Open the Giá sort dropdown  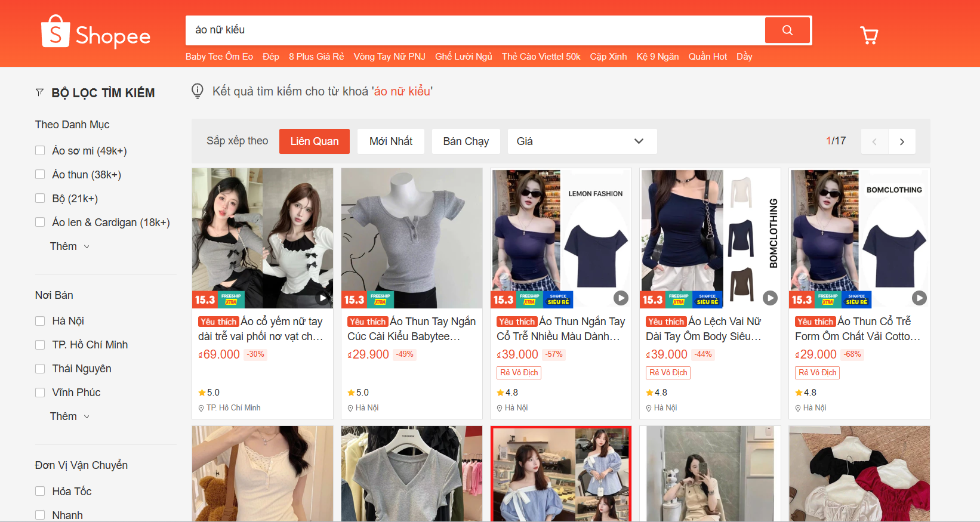pos(582,141)
